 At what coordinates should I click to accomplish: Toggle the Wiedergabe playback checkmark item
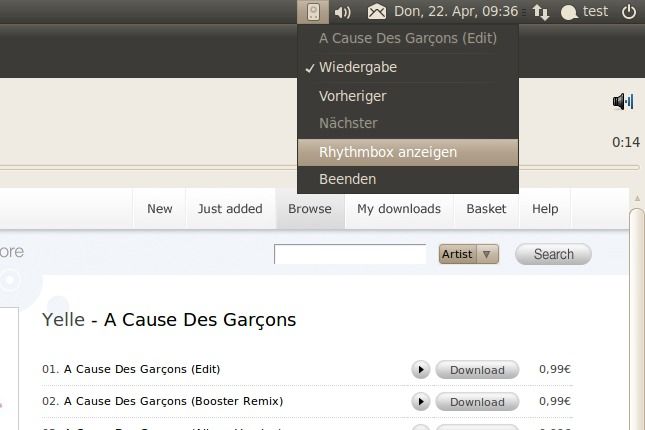[358, 68]
